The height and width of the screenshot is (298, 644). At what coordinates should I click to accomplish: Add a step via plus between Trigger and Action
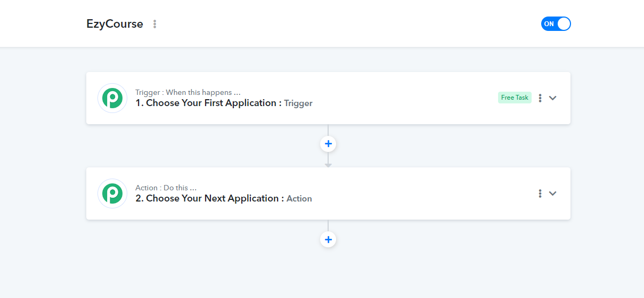coord(328,144)
